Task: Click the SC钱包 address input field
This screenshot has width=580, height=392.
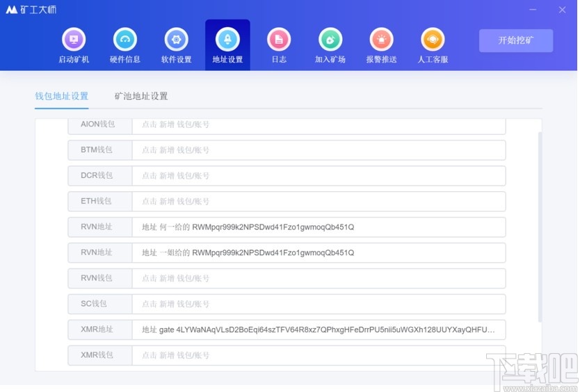Action: click(x=319, y=304)
